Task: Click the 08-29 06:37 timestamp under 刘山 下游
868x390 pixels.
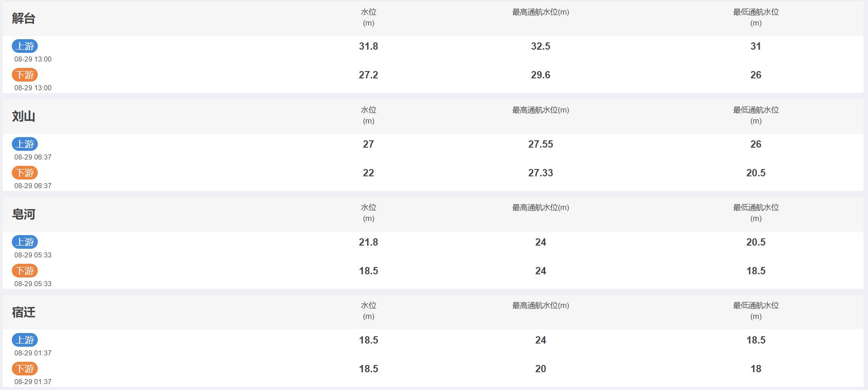Action: (33, 186)
